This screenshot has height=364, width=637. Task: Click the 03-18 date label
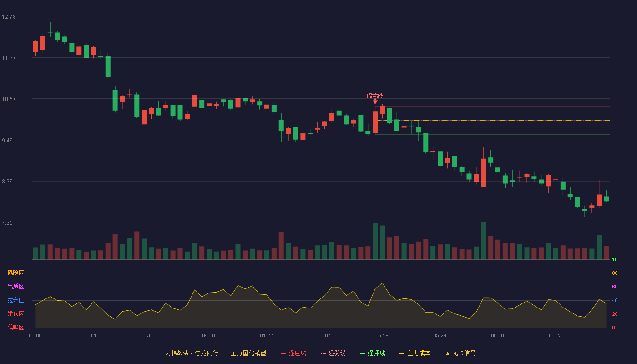(x=93, y=335)
